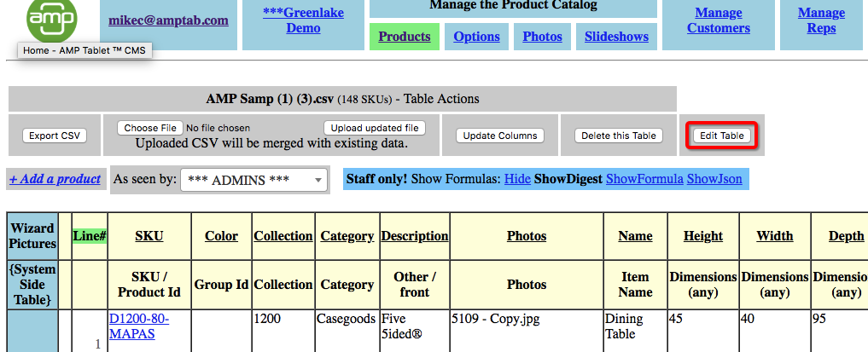Click the Upload updated file button

pyautogui.click(x=375, y=128)
